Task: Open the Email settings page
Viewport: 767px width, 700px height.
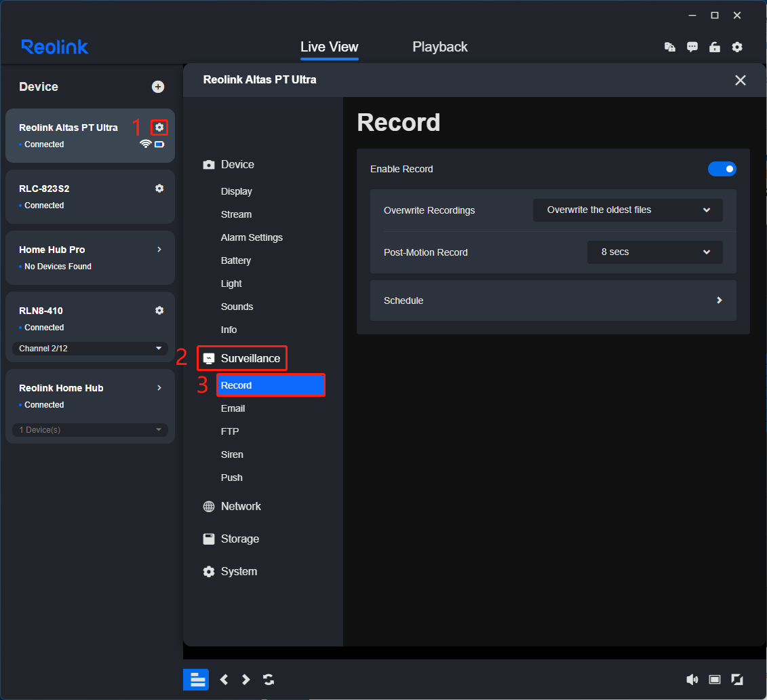Action: point(233,408)
